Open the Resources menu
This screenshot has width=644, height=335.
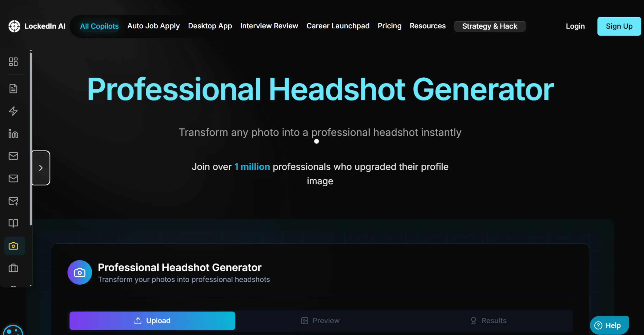(x=427, y=26)
